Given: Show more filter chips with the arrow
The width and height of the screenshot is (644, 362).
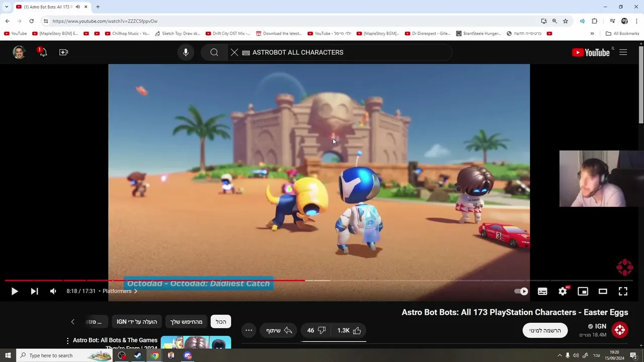Looking at the screenshot, I should pos(72,322).
